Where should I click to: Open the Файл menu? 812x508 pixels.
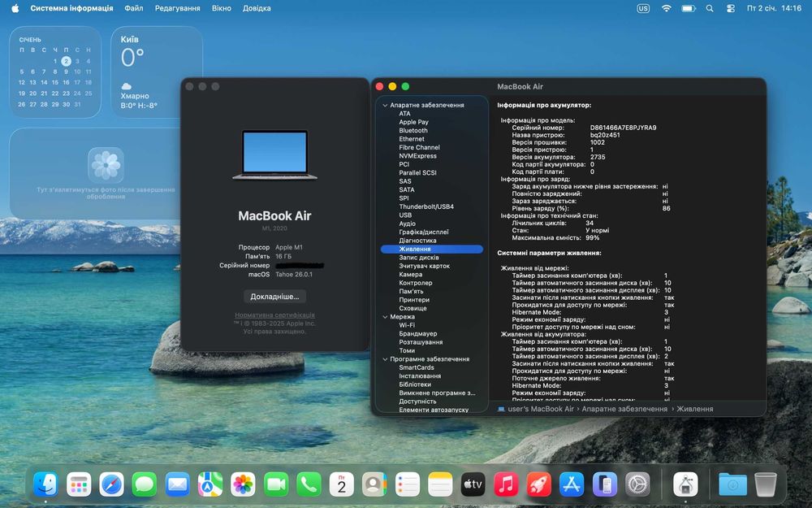tap(134, 8)
